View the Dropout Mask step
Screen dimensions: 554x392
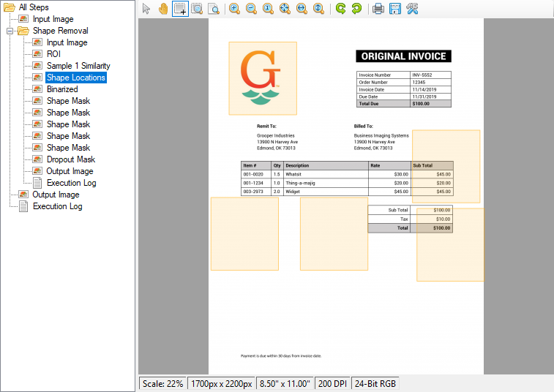coord(71,159)
